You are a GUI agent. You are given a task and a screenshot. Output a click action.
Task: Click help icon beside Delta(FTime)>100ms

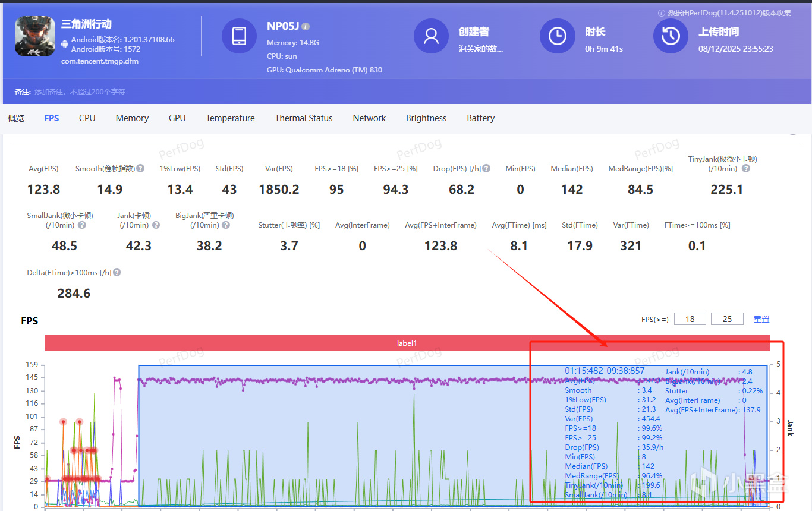pyautogui.click(x=117, y=273)
